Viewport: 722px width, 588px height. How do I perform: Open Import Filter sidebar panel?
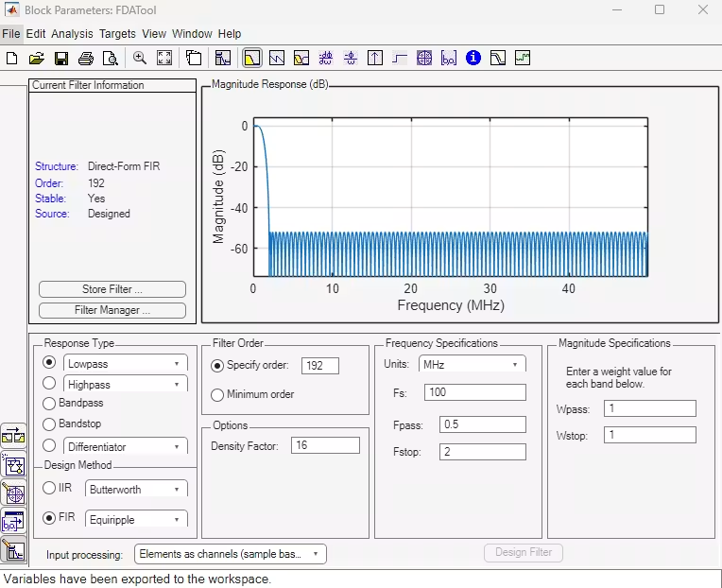coord(13,522)
